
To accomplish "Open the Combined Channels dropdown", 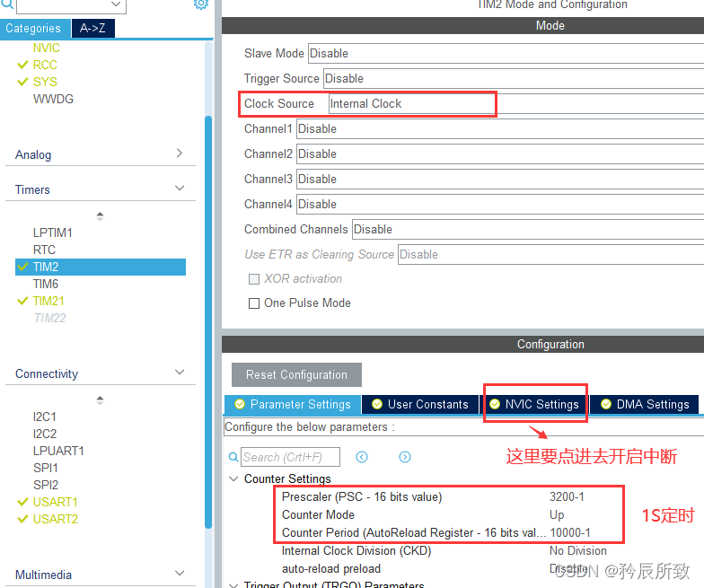I will click(528, 230).
